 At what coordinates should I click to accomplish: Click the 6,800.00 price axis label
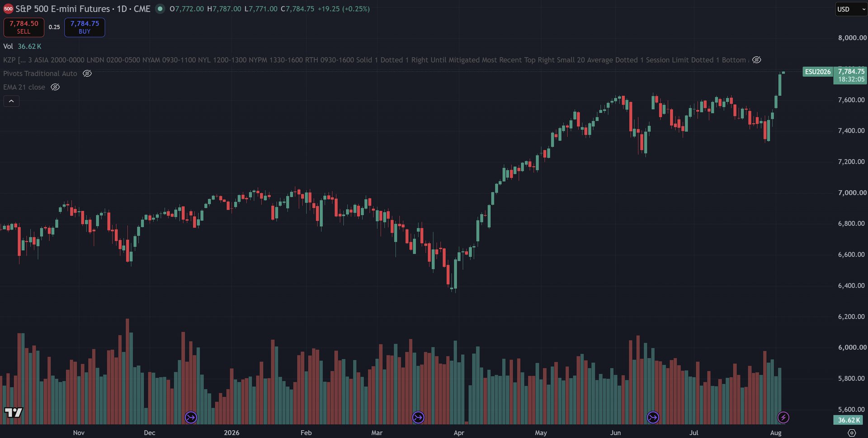pos(852,224)
